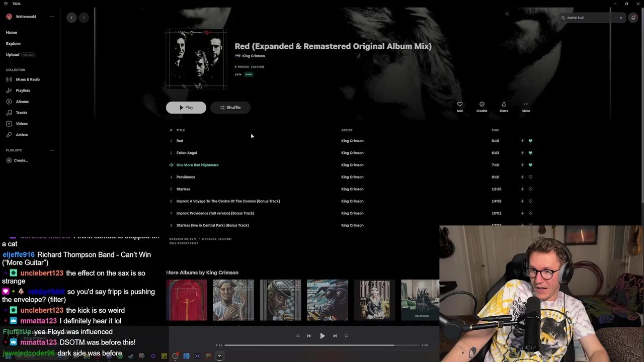This screenshot has width=644, height=362.
Task: Open the Playlists section options dots
Action: coord(51,150)
